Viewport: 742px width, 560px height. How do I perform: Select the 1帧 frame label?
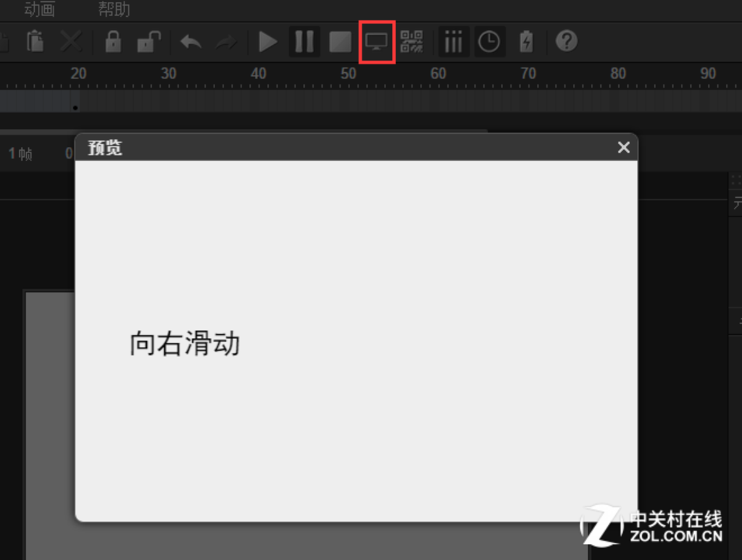21,153
